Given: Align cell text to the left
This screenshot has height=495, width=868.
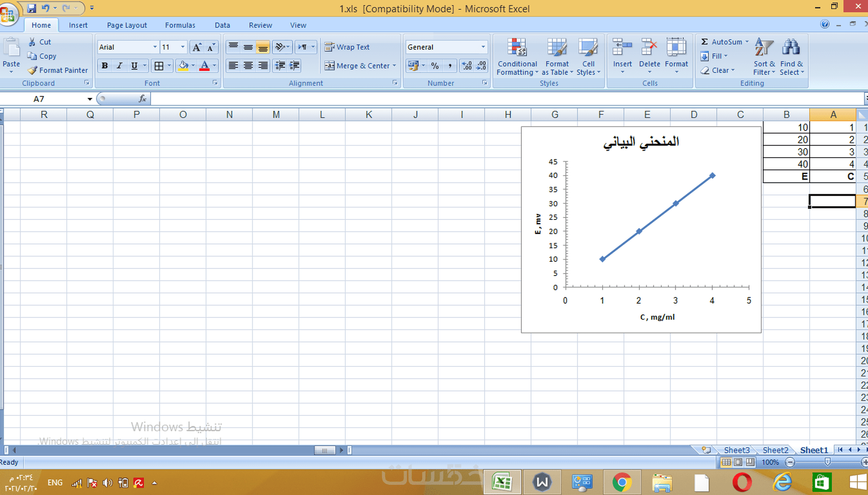Looking at the screenshot, I should point(233,66).
